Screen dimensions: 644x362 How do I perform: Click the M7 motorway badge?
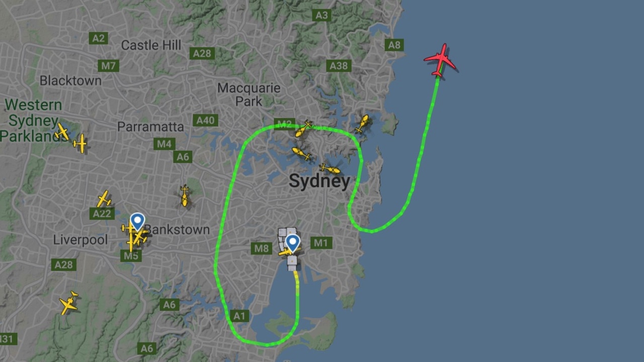pos(109,65)
